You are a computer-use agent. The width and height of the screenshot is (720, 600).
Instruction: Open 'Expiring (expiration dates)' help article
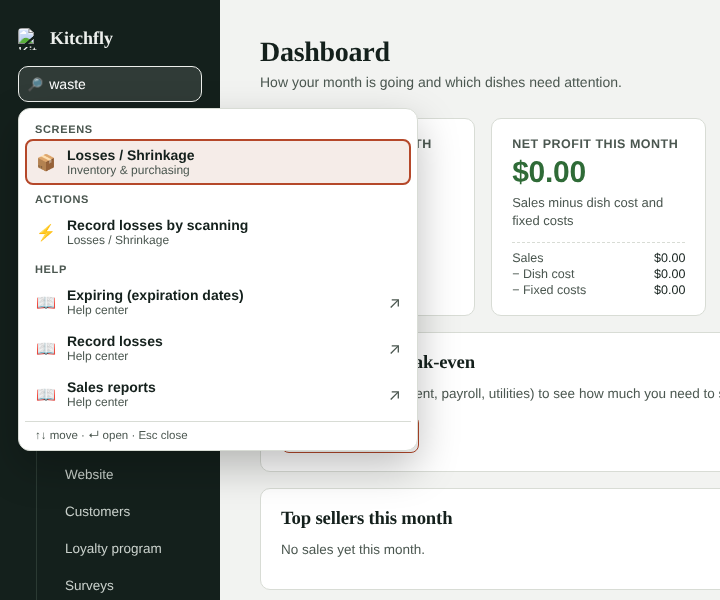[218, 302]
